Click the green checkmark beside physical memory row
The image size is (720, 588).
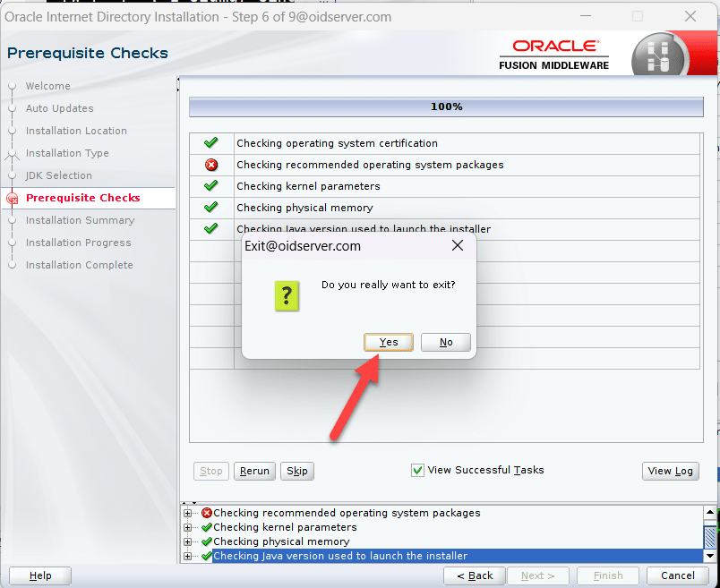point(211,208)
